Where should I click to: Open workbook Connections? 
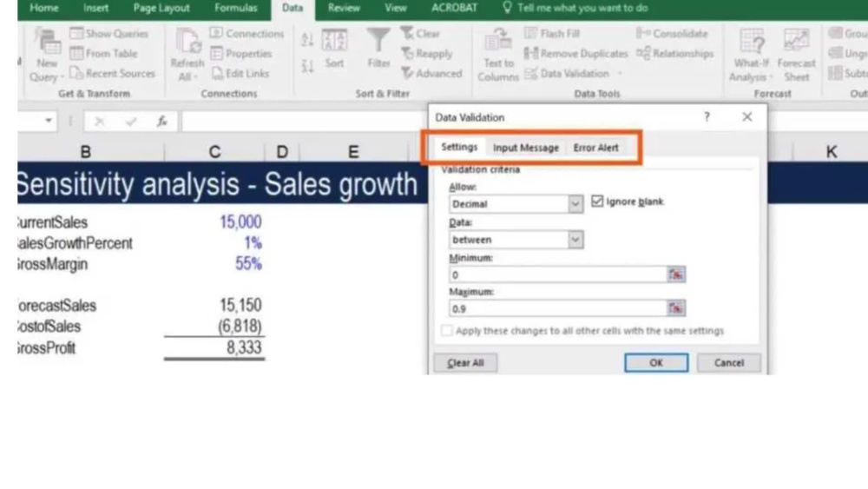point(247,34)
